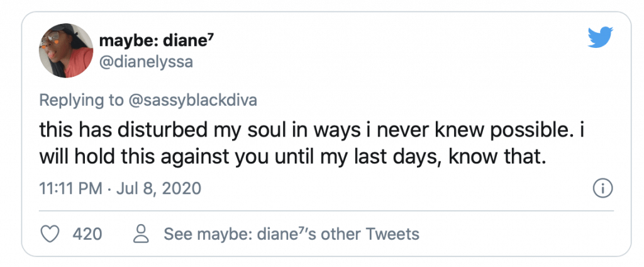Open the @sassyblackdiva mention
Screen dimensions: 644x267
coord(192,100)
